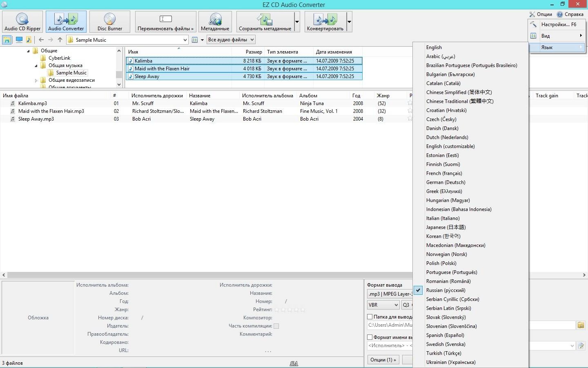Select the Язык submenu entry

pyautogui.click(x=557, y=47)
